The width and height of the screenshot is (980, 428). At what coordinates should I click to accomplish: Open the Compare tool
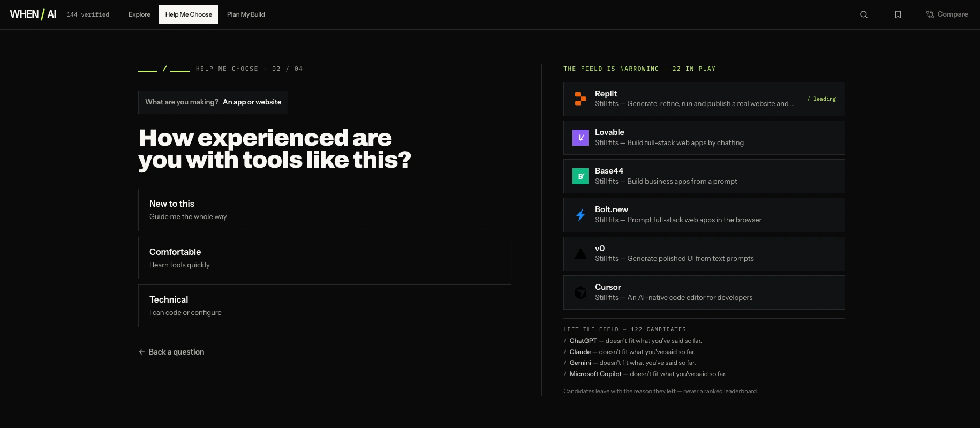(947, 14)
